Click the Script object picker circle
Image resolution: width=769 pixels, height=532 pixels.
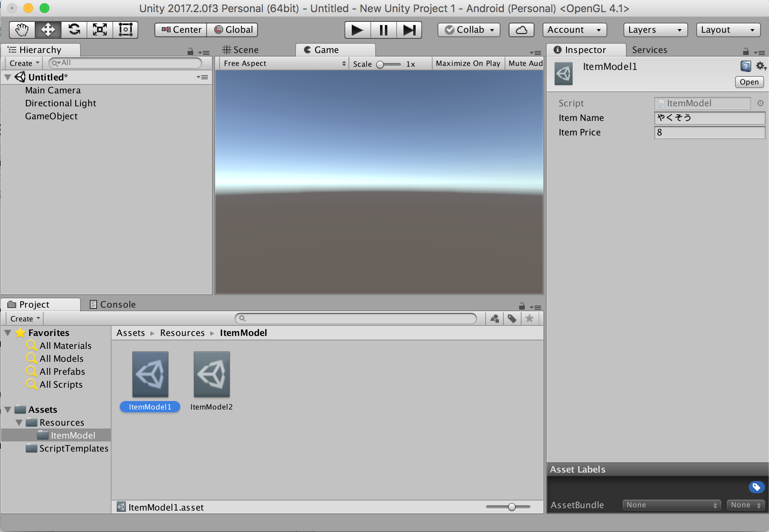click(761, 103)
